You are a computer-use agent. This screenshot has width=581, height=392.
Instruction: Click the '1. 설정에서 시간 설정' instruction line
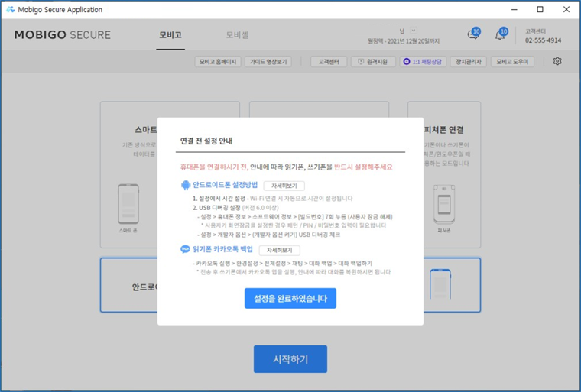(x=272, y=198)
